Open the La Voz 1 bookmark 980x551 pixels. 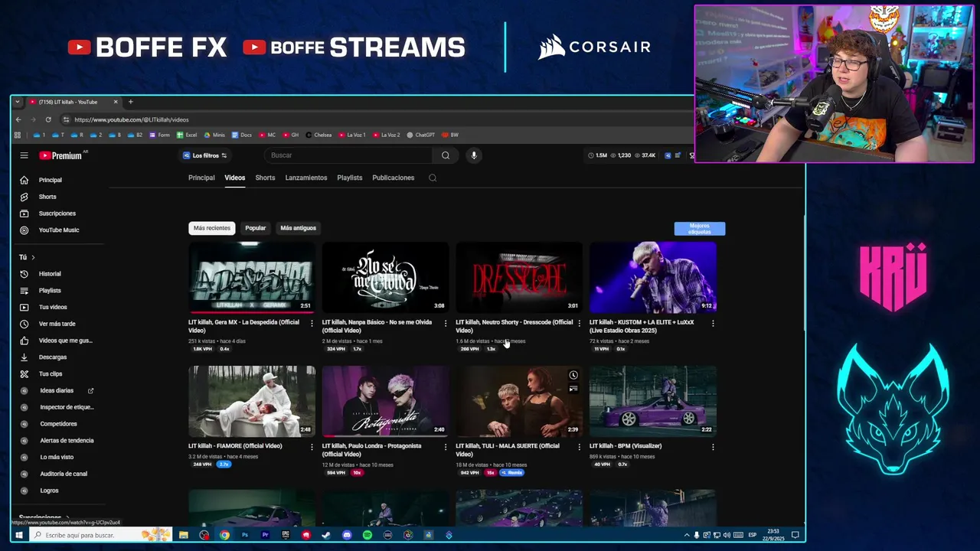tap(351, 135)
